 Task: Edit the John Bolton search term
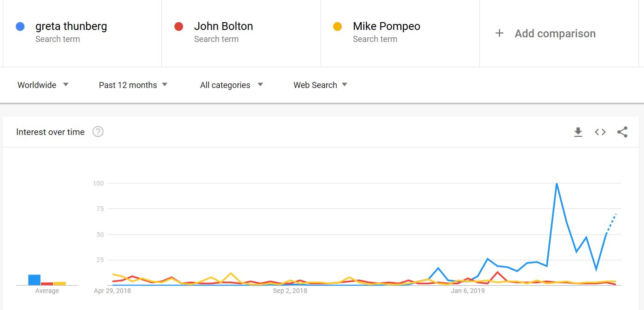point(223,26)
